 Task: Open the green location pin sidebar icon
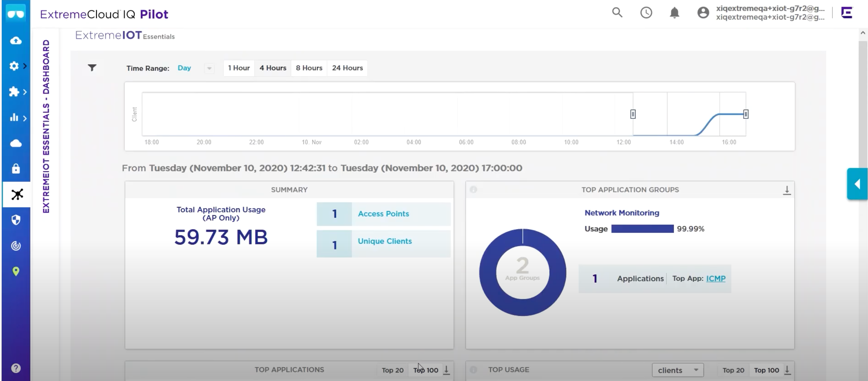(16, 272)
